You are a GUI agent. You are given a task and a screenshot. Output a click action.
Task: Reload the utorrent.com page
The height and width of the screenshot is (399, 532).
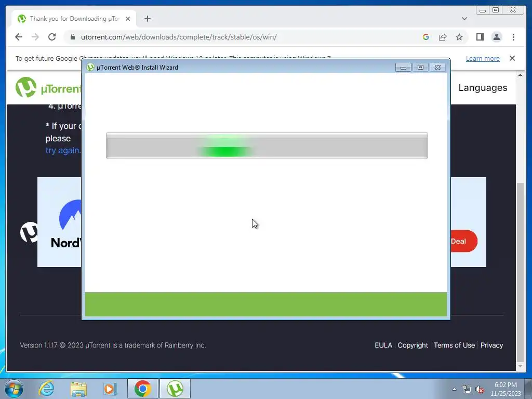tap(52, 37)
